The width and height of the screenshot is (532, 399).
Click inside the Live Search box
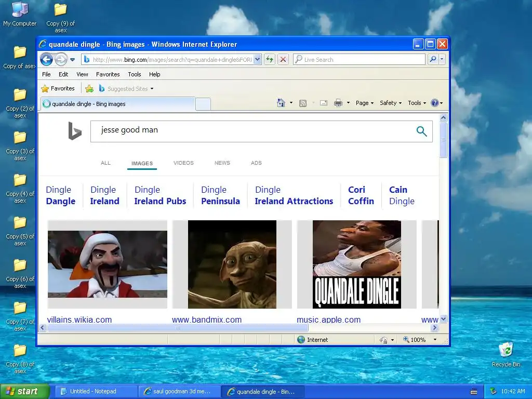[359, 59]
